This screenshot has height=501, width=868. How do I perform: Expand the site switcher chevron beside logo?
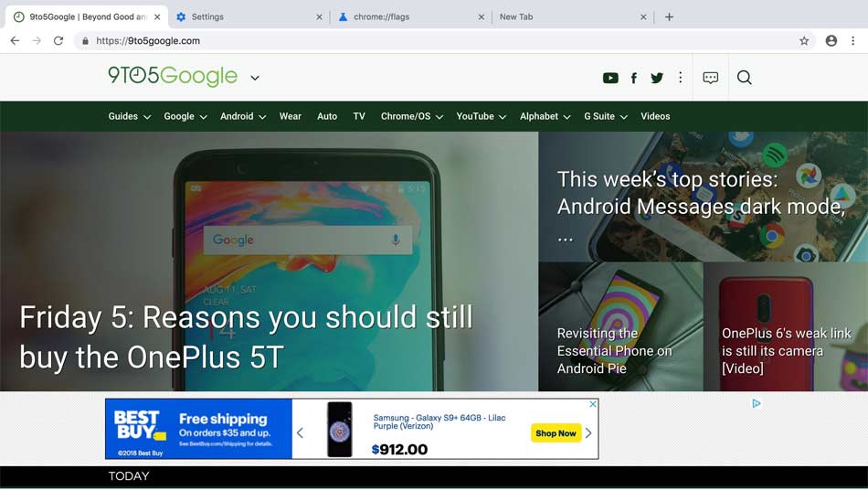pos(255,78)
